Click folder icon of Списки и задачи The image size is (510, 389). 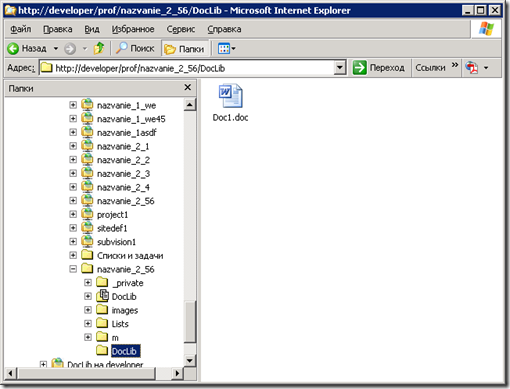click(87, 255)
